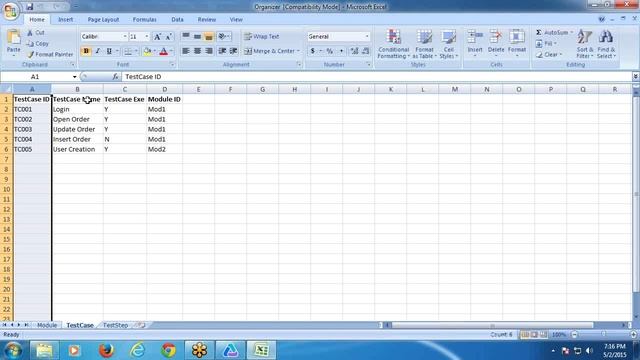This screenshot has height=360, width=640.
Task: Apply percent style format
Action: pyautogui.click(x=329, y=51)
